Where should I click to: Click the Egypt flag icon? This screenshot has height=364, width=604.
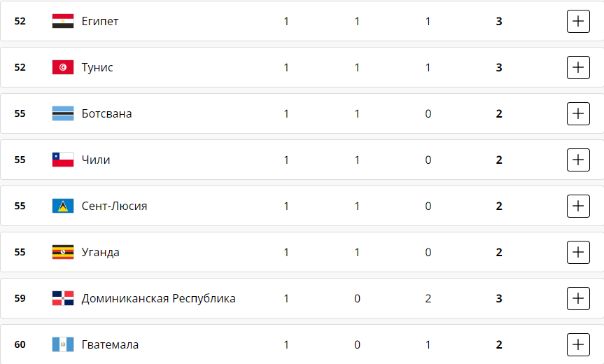63,21
